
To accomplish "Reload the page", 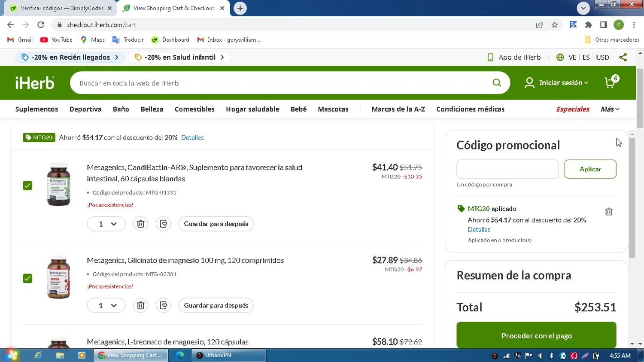I will coord(41,25).
